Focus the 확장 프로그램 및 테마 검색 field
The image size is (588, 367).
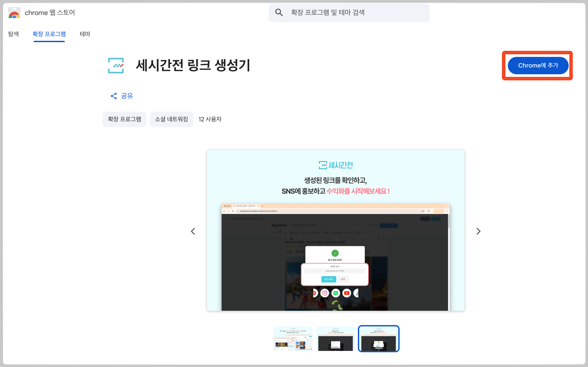[x=349, y=13]
